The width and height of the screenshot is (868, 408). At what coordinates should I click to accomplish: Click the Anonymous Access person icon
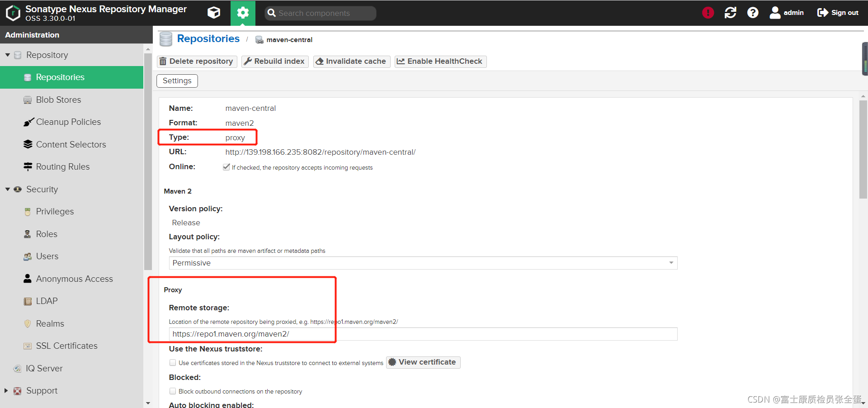click(28, 278)
